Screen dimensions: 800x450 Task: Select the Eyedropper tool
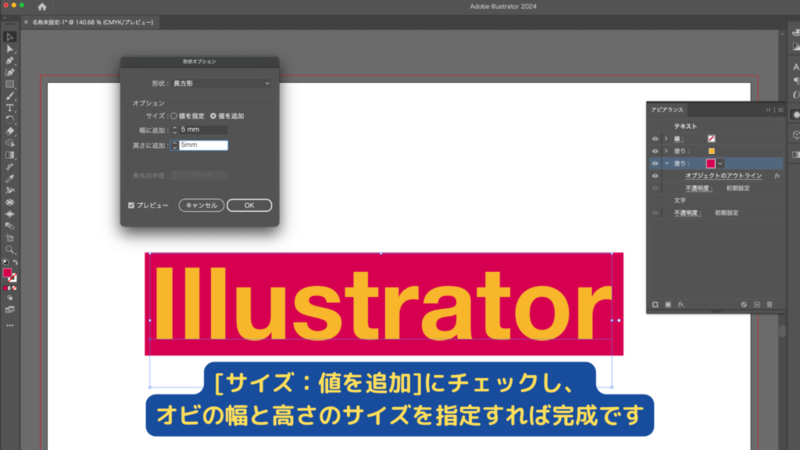tap(10, 179)
